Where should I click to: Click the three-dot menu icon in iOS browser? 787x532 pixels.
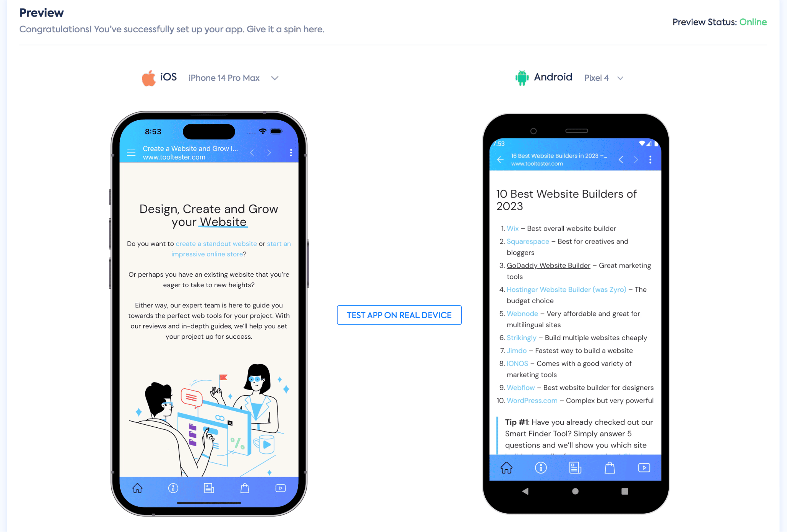[291, 153]
